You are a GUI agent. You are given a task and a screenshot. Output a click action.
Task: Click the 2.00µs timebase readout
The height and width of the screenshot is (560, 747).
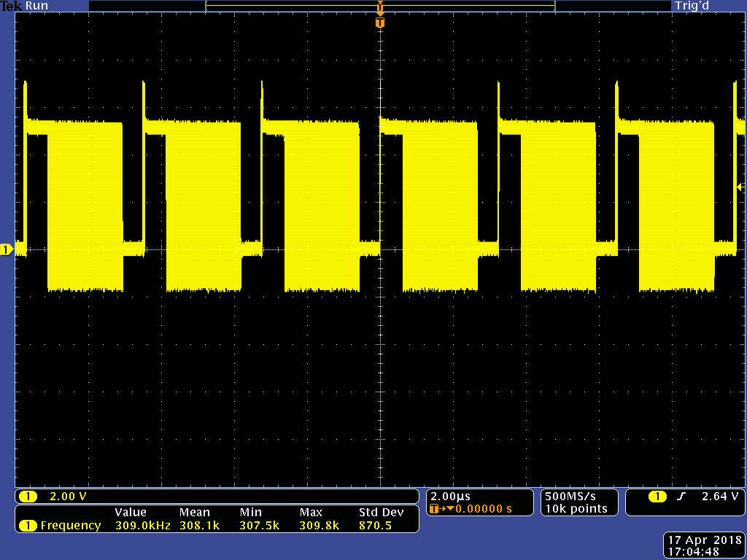coord(450,497)
